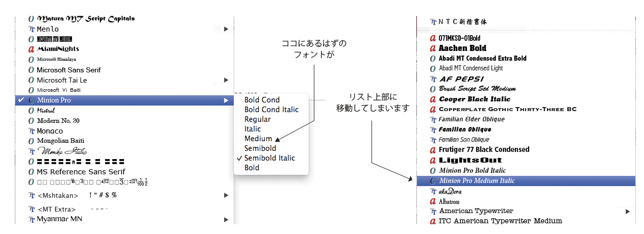Expand the American Typewriter submenu arrow
Viewport: 644px width, 234px height.
628,211
